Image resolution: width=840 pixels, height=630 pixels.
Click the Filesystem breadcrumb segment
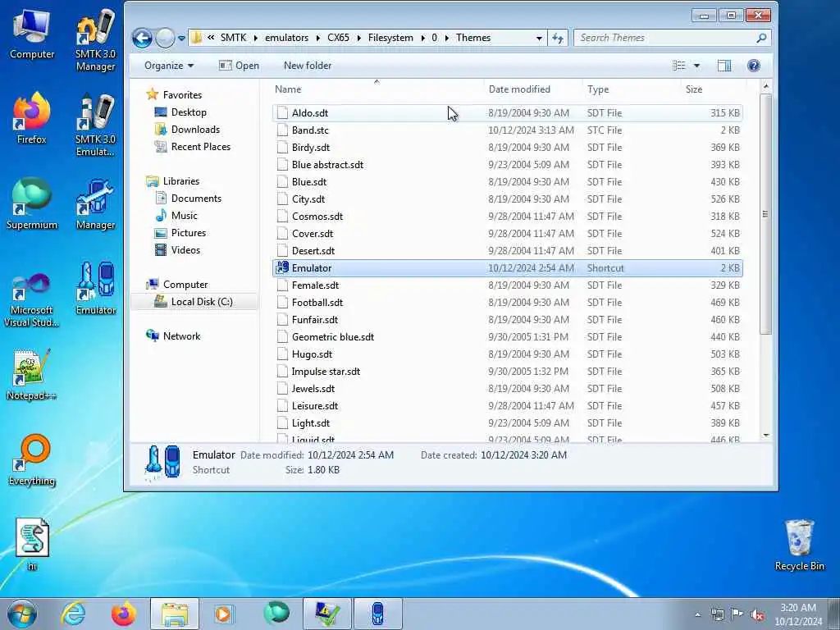(390, 38)
